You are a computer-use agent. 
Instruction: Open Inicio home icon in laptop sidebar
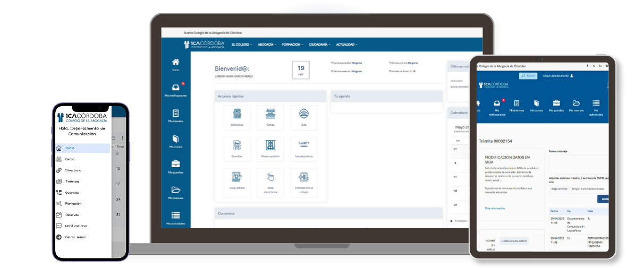pyautogui.click(x=176, y=62)
